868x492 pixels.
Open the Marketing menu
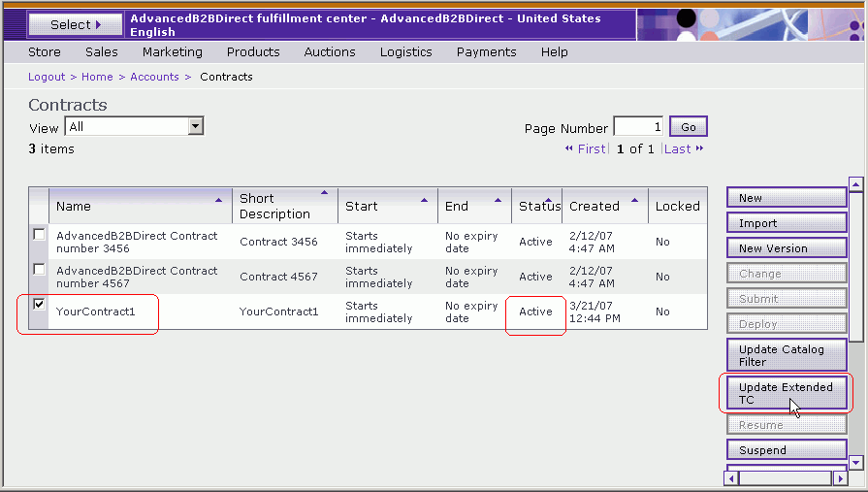(173, 52)
